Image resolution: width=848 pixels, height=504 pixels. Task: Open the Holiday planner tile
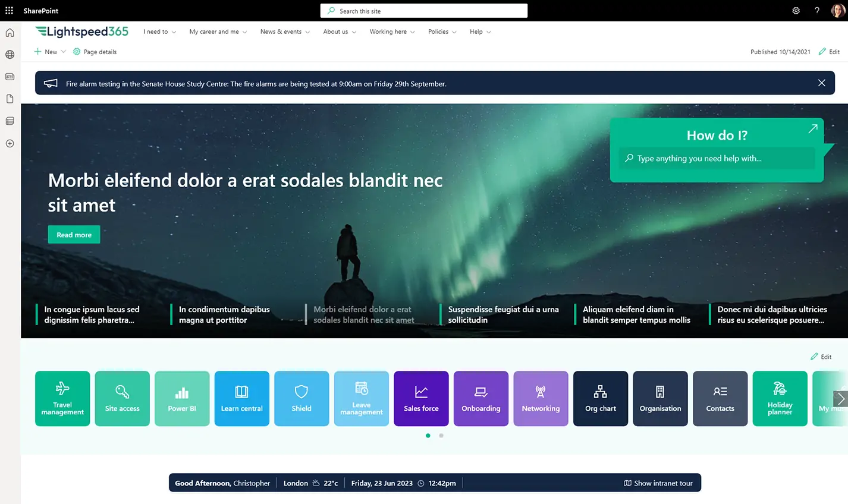pos(780,398)
